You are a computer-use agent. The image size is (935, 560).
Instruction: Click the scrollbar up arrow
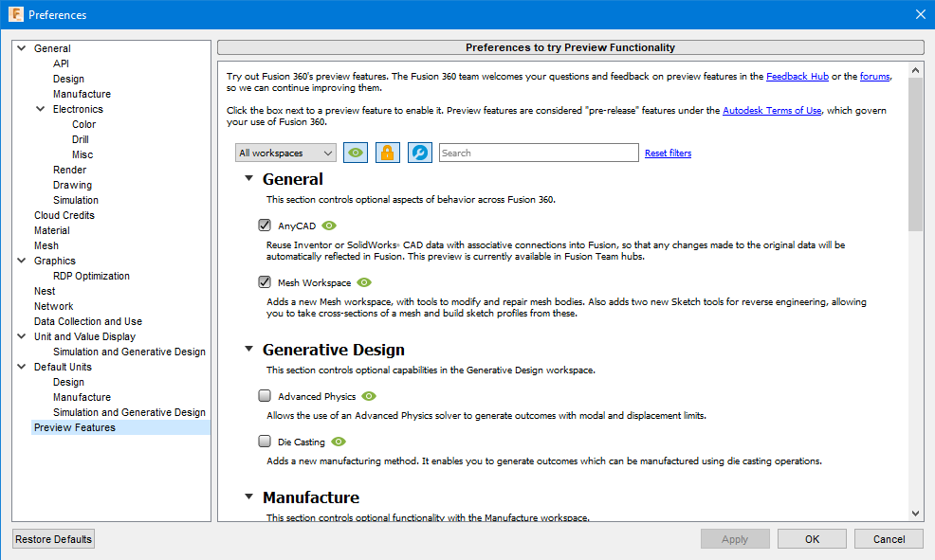pyautogui.click(x=915, y=70)
